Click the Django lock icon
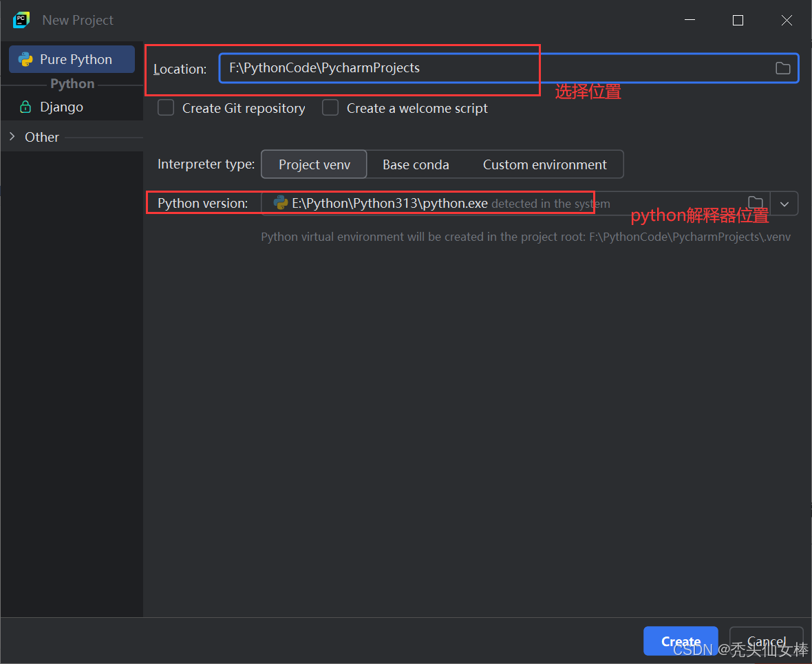This screenshot has width=812, height=664. (x=25, y=107)
